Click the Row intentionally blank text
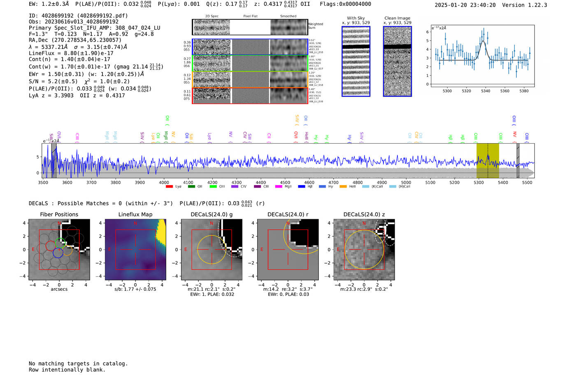576x392 pixels. 67,370
